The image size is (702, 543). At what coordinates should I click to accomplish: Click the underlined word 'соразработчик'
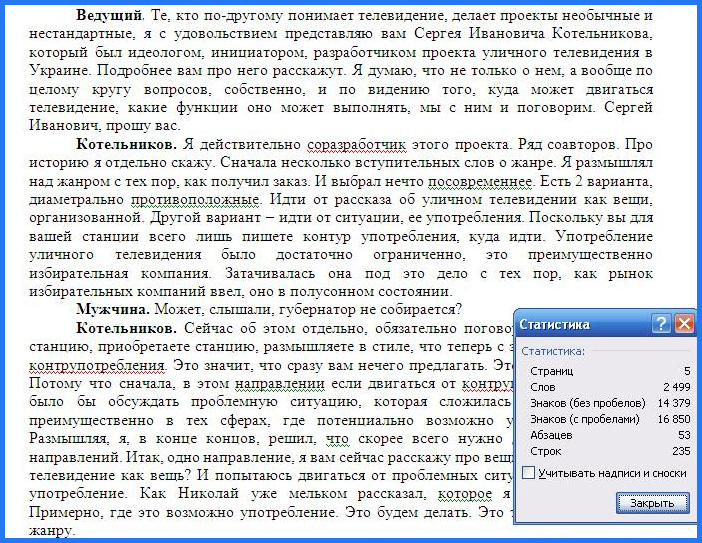coord(357,145)
